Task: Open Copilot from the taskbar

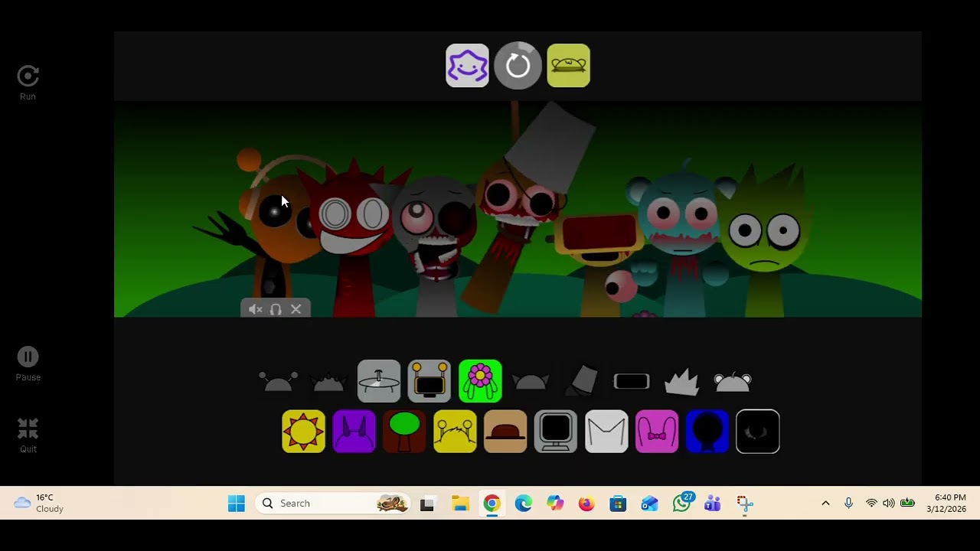Action: coord(555,503)
